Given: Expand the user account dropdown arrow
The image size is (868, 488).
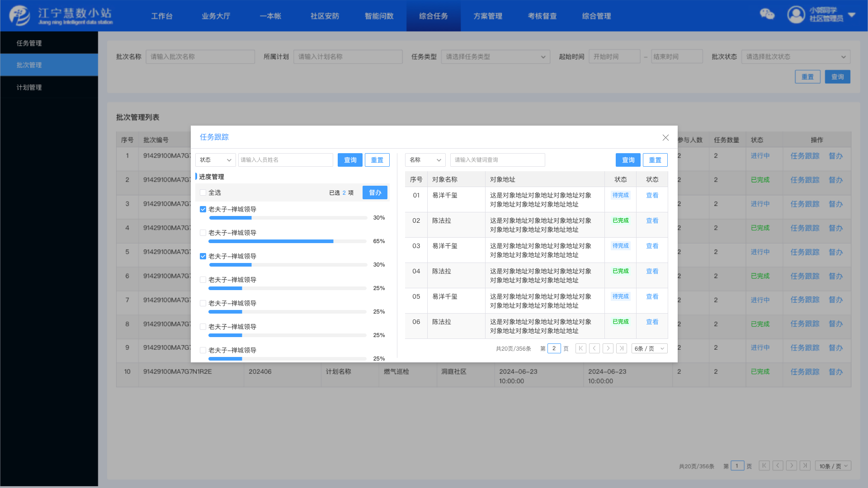Looking at the screenshot, I should [852, 15].
